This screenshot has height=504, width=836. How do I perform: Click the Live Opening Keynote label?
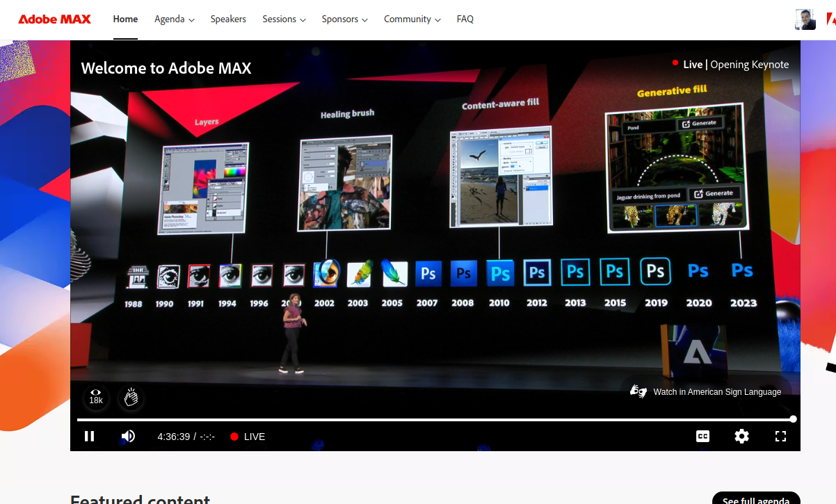coord(730,65)
